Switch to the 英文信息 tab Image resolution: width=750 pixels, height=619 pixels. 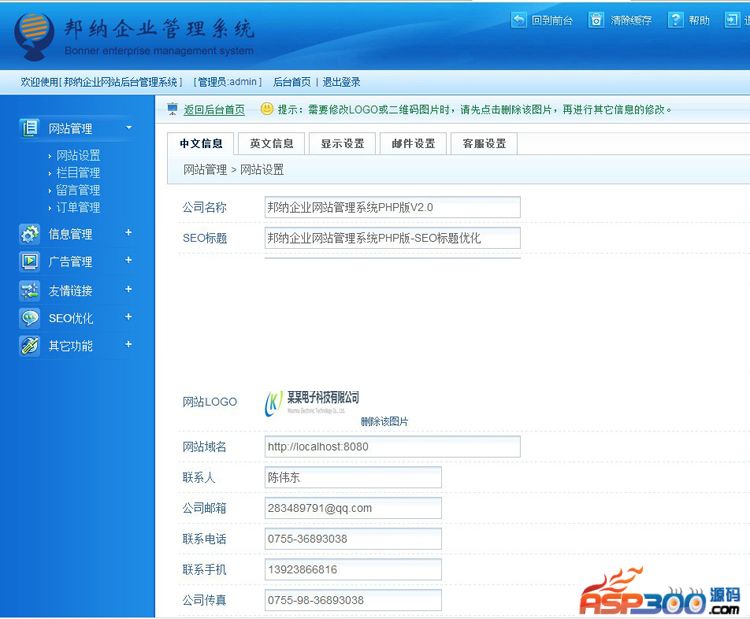click(x=271, y=144)
